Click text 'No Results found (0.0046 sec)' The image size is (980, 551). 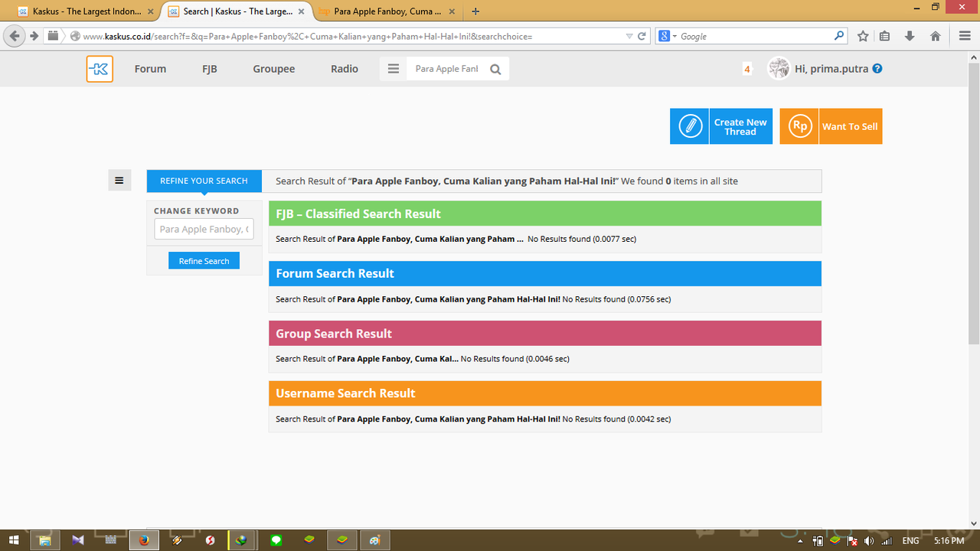(515, 359)
